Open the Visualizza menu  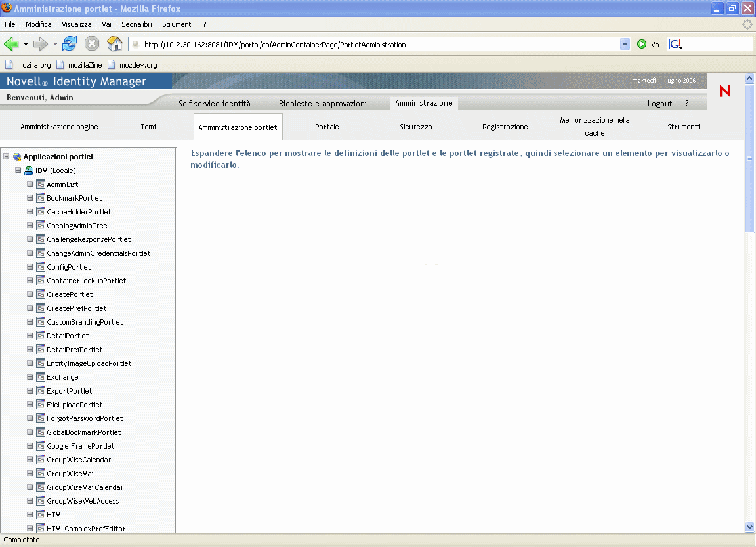[x=77, y=24]
